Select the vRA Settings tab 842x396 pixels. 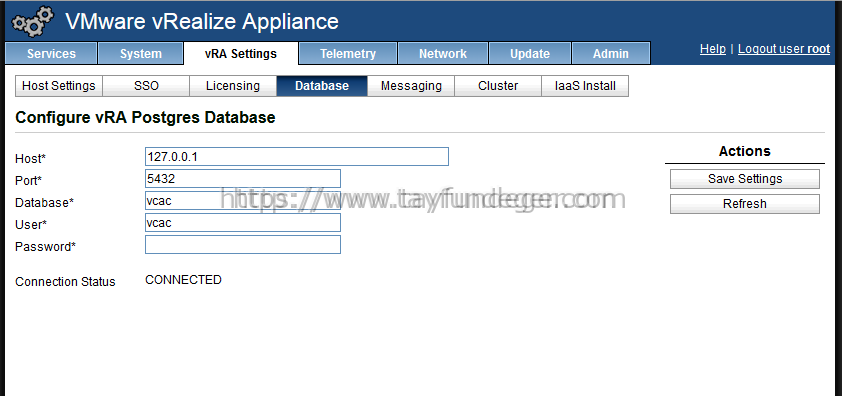pos(241,54)
